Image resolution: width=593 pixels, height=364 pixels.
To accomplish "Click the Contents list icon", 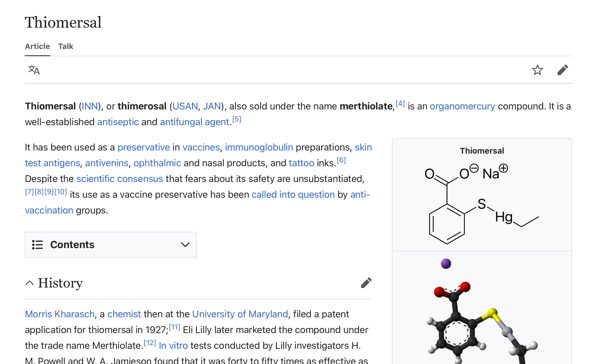I will [37, 245].
